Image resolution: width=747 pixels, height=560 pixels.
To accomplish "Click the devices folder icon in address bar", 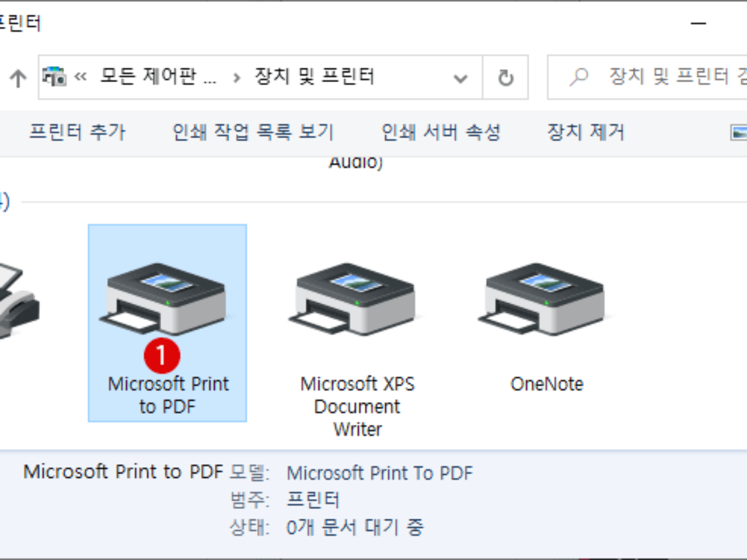I will 54,77.
